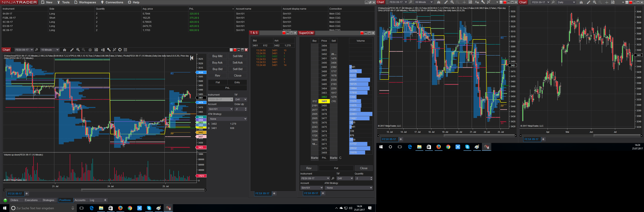Zoom in on the 15 Minute chart
Screen dimensions: 644x212
(x=78, y=50)
